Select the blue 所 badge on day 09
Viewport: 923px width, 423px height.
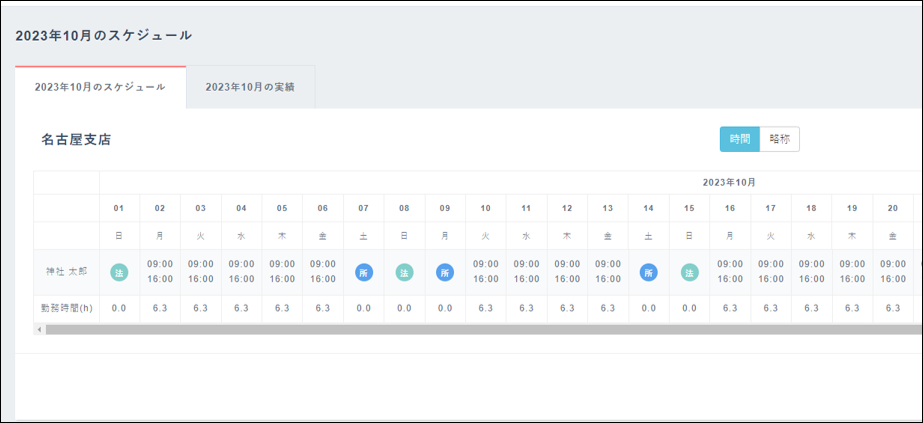(x=445, y=272)
